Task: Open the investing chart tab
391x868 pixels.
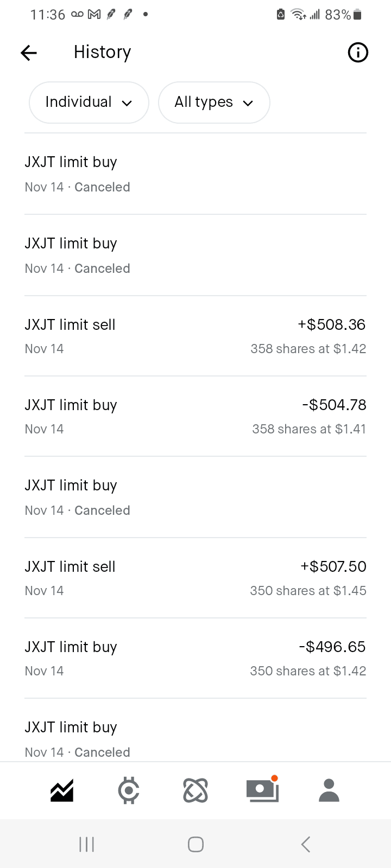Action: [62, 790]
